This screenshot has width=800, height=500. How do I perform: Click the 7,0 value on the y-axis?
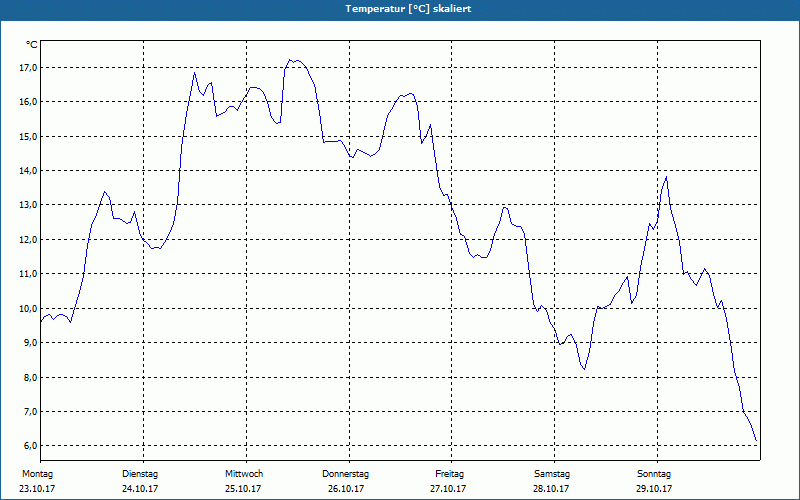pos(30,411)
